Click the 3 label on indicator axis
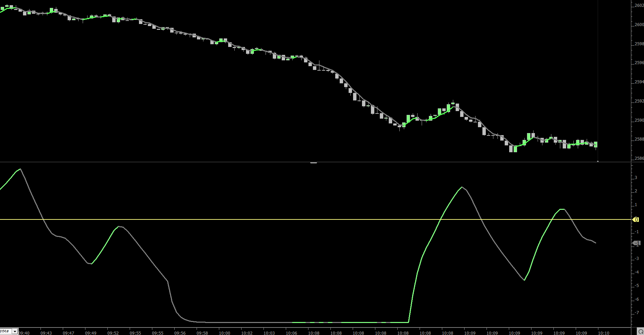The width and height of the screenshot is (644, 335). coord(636,178)
